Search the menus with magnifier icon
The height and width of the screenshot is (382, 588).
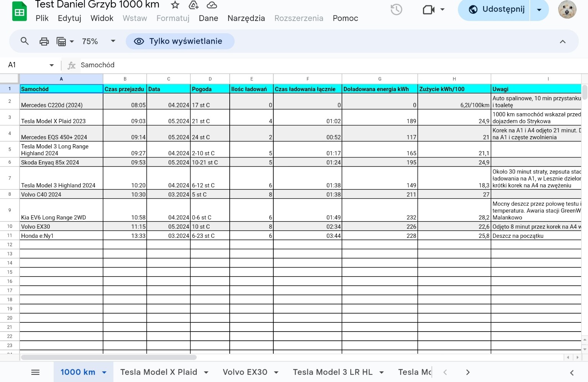(x=24, y=41)
